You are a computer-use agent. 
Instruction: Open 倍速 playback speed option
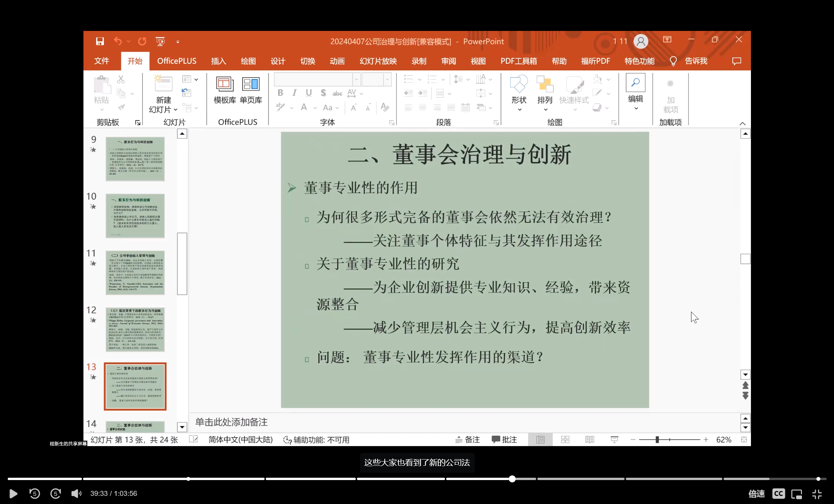(756, 494)
